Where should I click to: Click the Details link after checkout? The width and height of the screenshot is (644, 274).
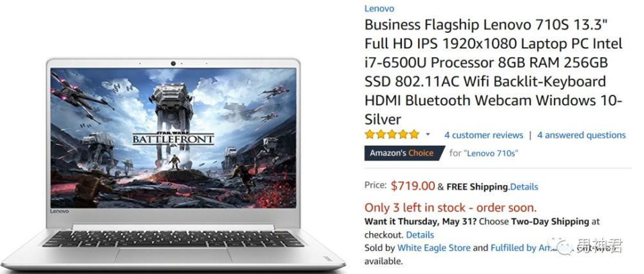[420, 235]
